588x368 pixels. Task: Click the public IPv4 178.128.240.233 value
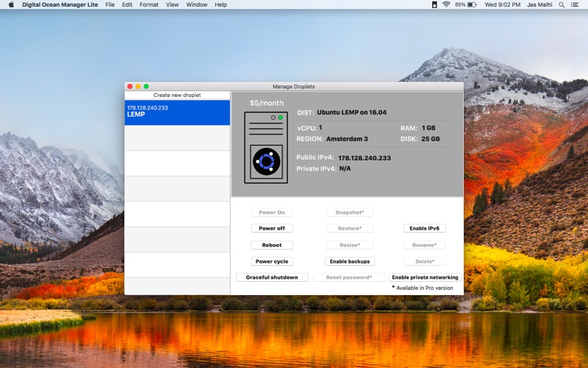365,158
